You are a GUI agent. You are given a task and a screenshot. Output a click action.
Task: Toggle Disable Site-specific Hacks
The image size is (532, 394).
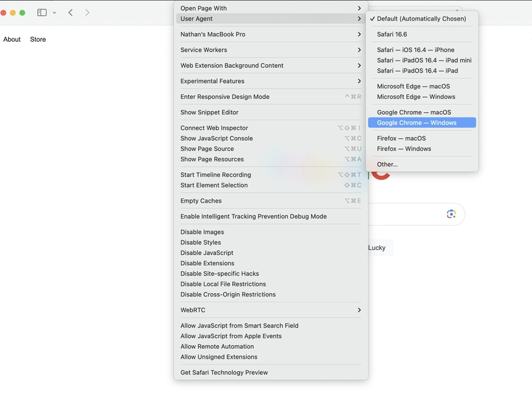tap(271, 274)
